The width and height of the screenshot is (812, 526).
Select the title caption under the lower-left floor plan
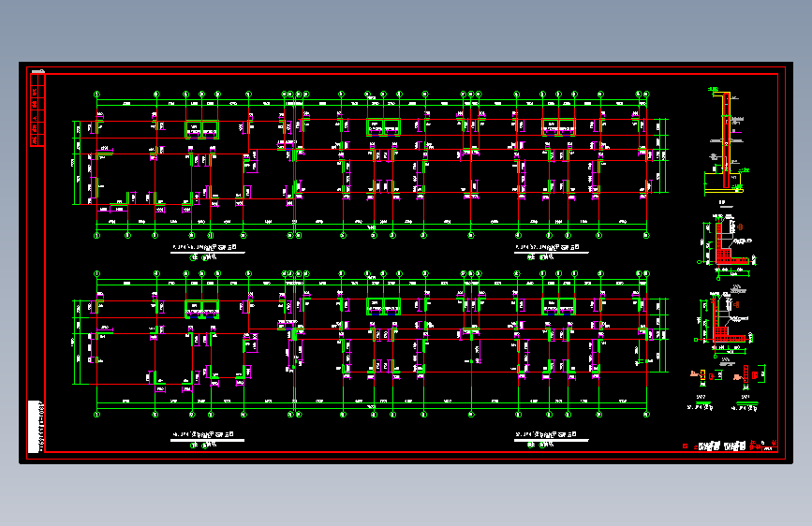coord(207,439)
